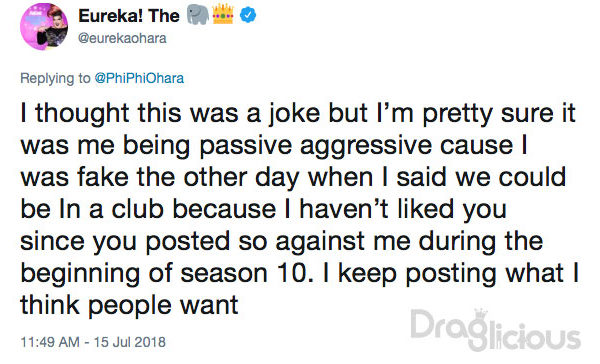600x364 pixels.
Task: Click the blue verified checkmark badge
Action: click(248, 15)
